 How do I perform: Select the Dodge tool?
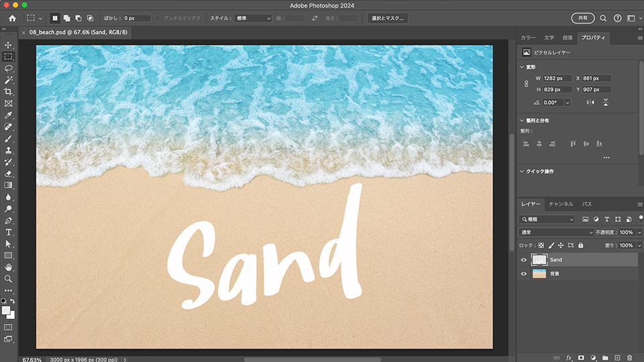click(8, 209)
